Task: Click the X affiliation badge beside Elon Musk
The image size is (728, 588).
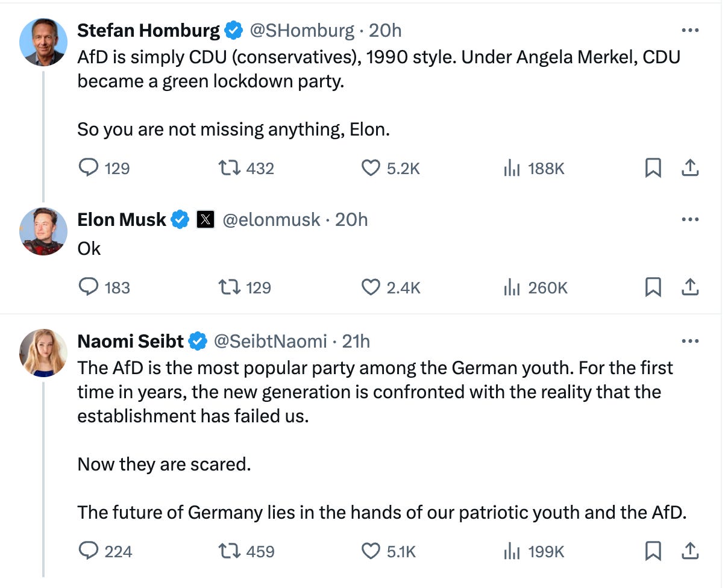Action: pyautogui.click(x=206, y=220)
